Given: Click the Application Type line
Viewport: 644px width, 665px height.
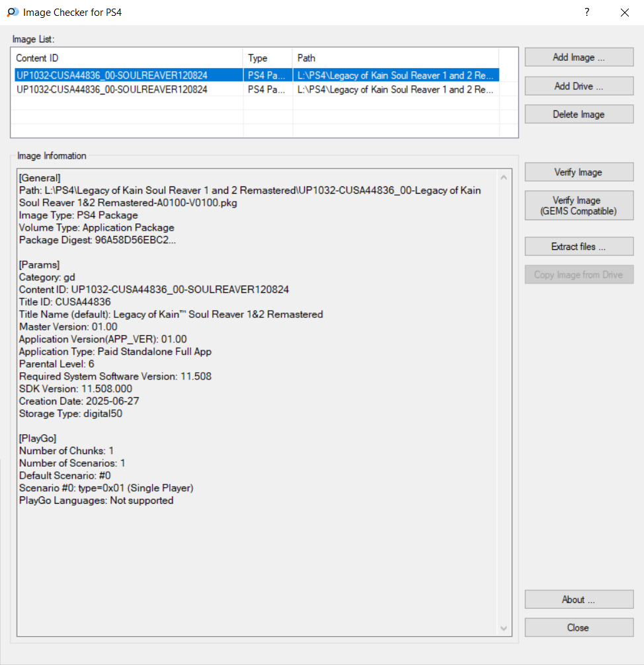Looking at the screenshot, I should coord(116,352).
